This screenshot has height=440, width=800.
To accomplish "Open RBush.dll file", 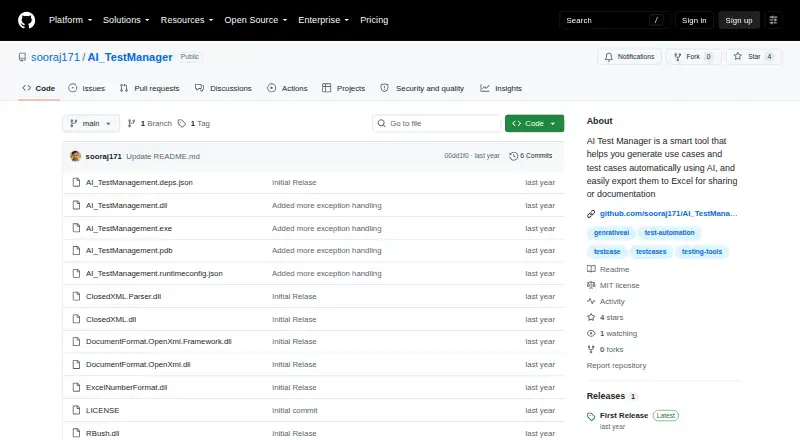I will click(103, 433).
